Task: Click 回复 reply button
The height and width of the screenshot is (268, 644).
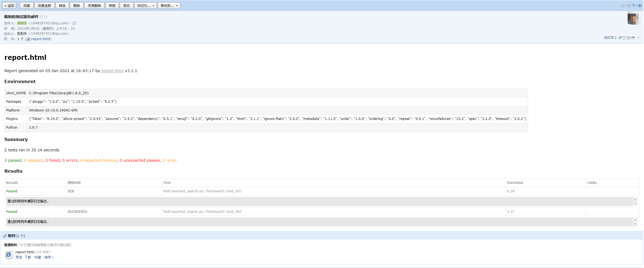Action: pos(27,5)
